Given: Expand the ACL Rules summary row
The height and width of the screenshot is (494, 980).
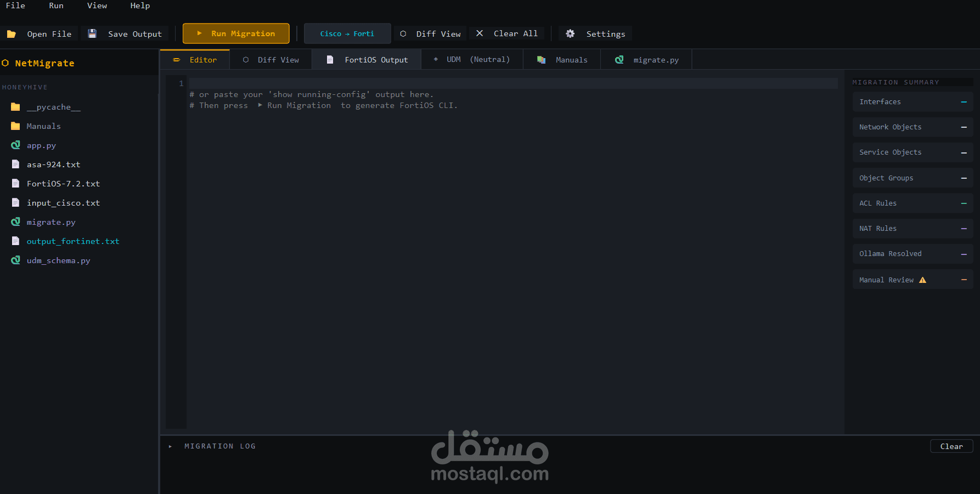Looking at the screenshot, I should click(x=913, y=203).
